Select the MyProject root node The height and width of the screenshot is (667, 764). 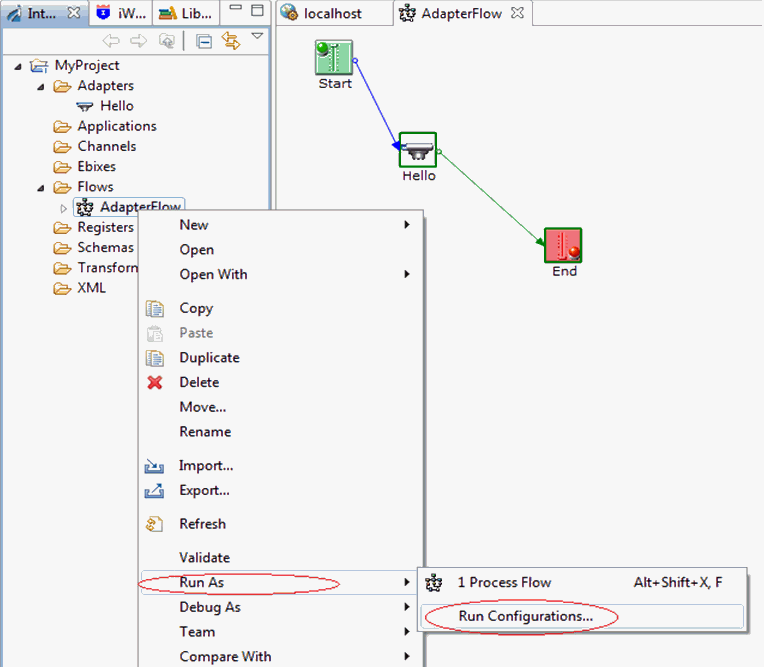click(x=87, y=65)
